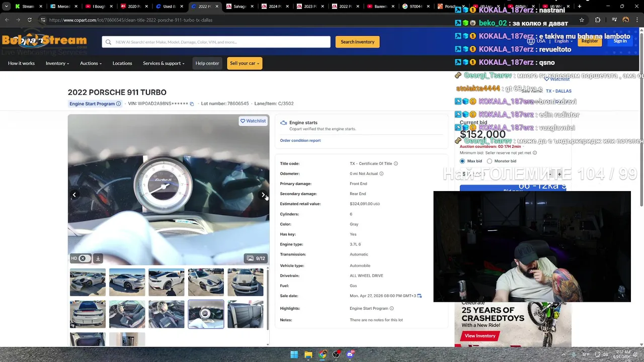Open Discord from the taskbar
The image size is (644, 362).
[x=351, y=354]
